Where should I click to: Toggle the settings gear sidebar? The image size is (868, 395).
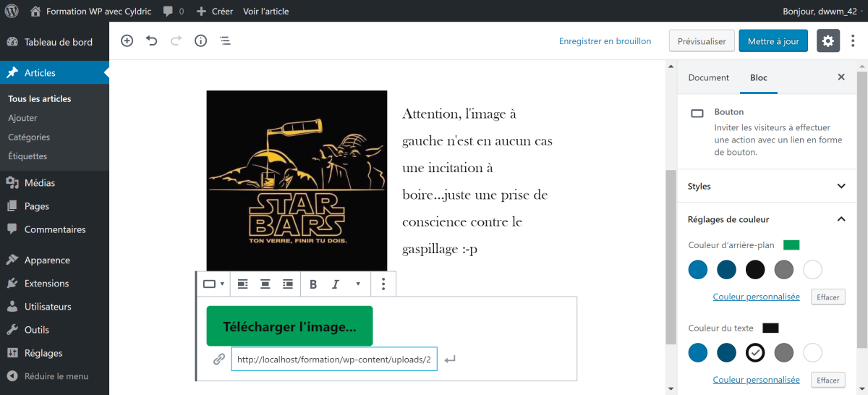(x=828, y=41)
